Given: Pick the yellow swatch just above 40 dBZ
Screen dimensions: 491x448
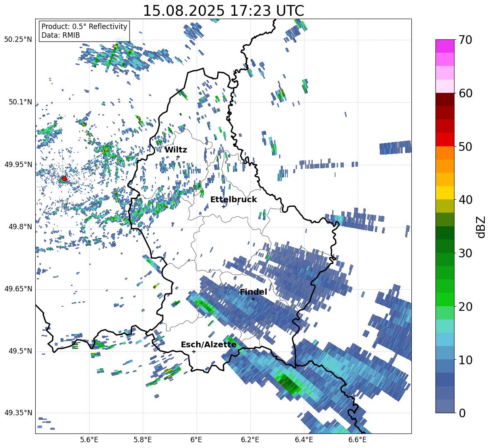Looking at the screenshot, I should (x=445, y=193).
